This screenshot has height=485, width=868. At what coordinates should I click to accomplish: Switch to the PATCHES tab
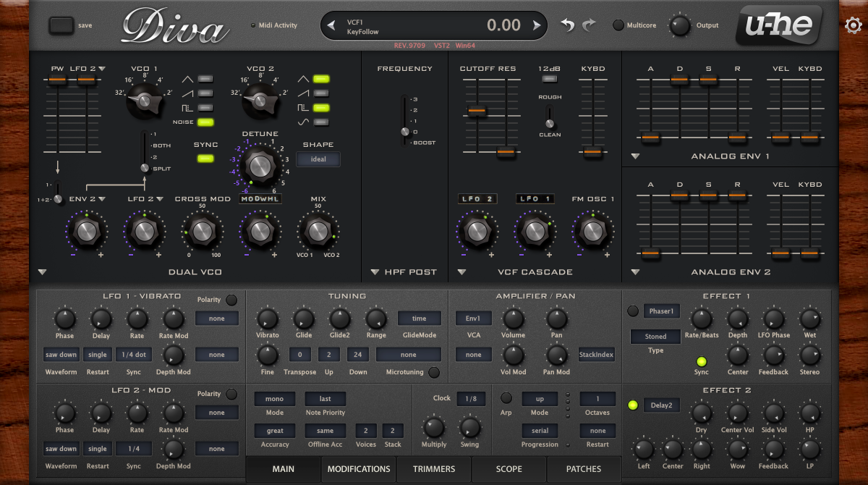tap(584, 469)
